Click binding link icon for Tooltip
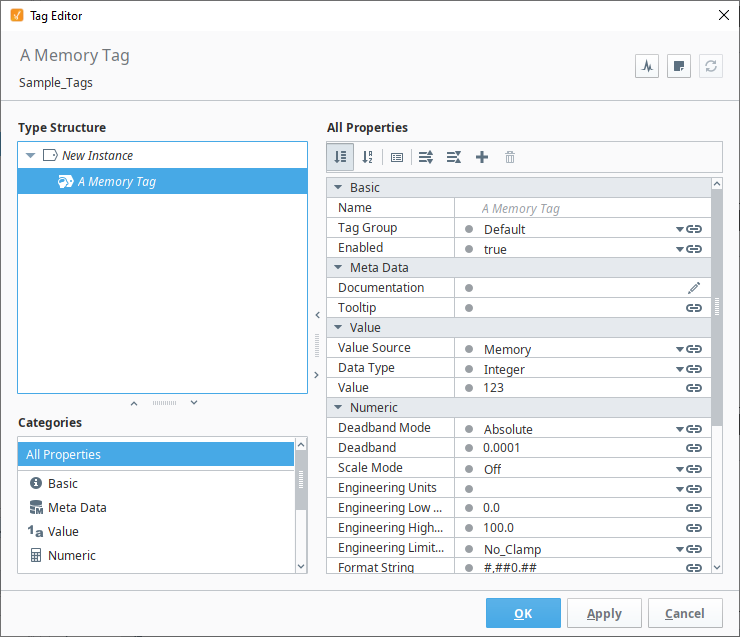740x637 pixels. point(693,308)
